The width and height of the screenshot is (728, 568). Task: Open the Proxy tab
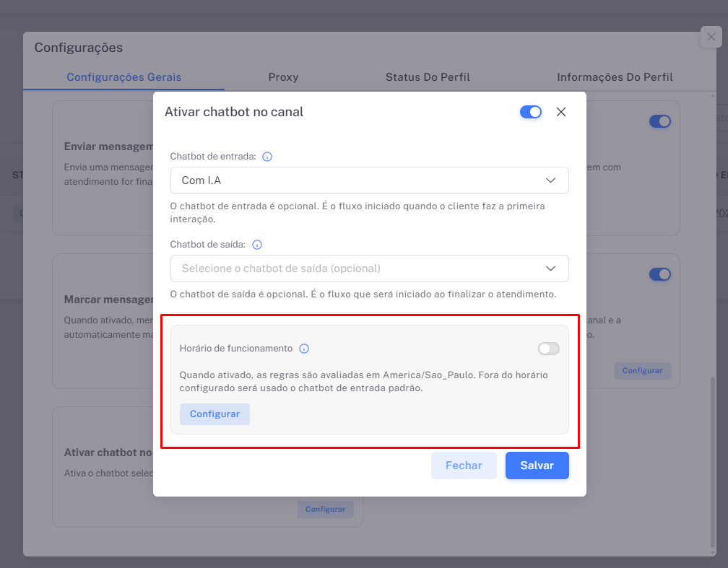coord(283,77)
